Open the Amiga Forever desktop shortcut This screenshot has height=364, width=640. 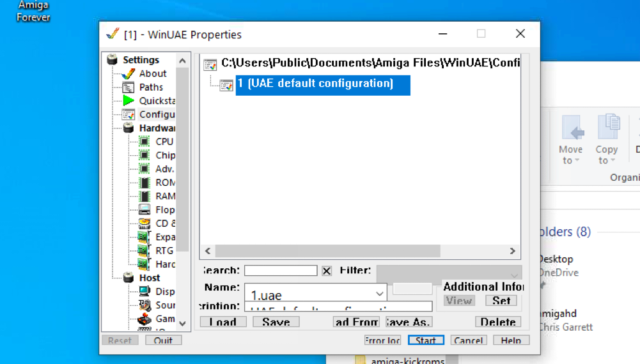pos(33,11)
